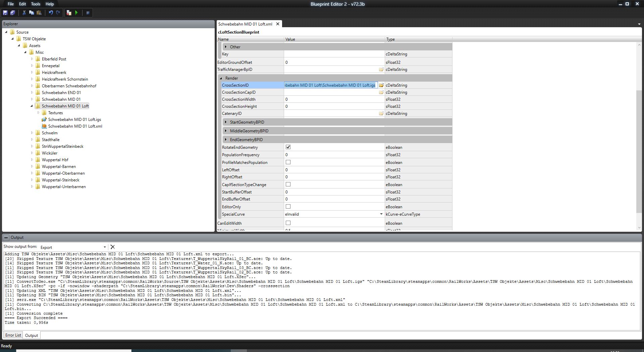Expand the Wuppertal Hbf folder

[x=32, y=160]
